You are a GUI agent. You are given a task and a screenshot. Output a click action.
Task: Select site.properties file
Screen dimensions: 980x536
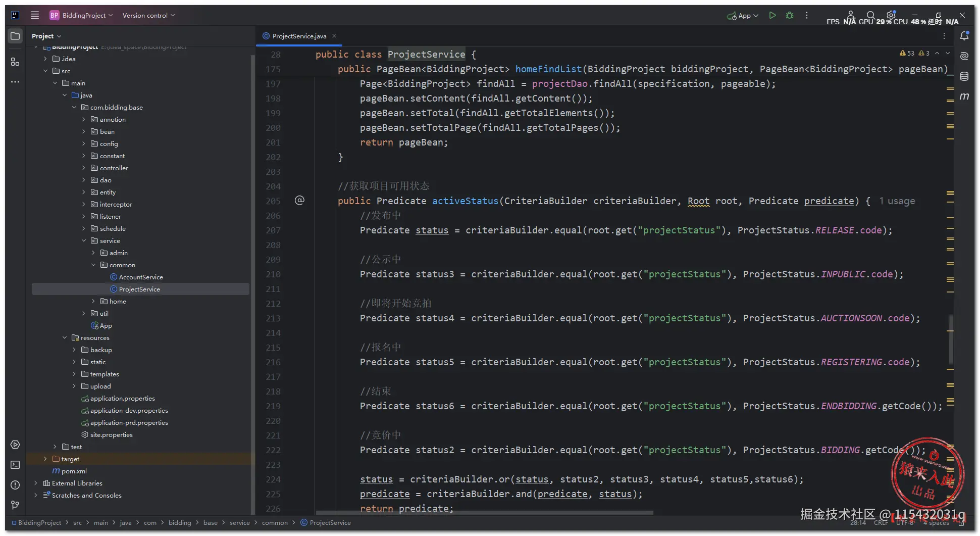(x=107, y=434)
